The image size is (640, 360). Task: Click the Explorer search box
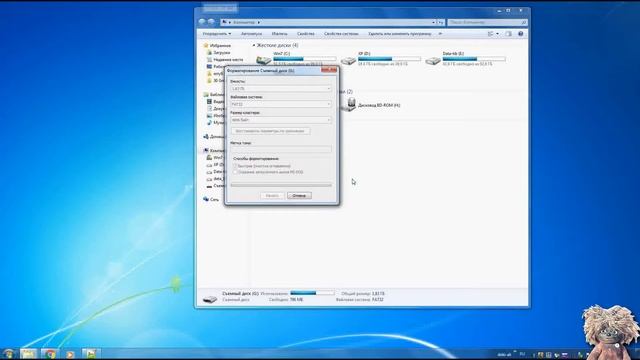(x=487, y=22)
